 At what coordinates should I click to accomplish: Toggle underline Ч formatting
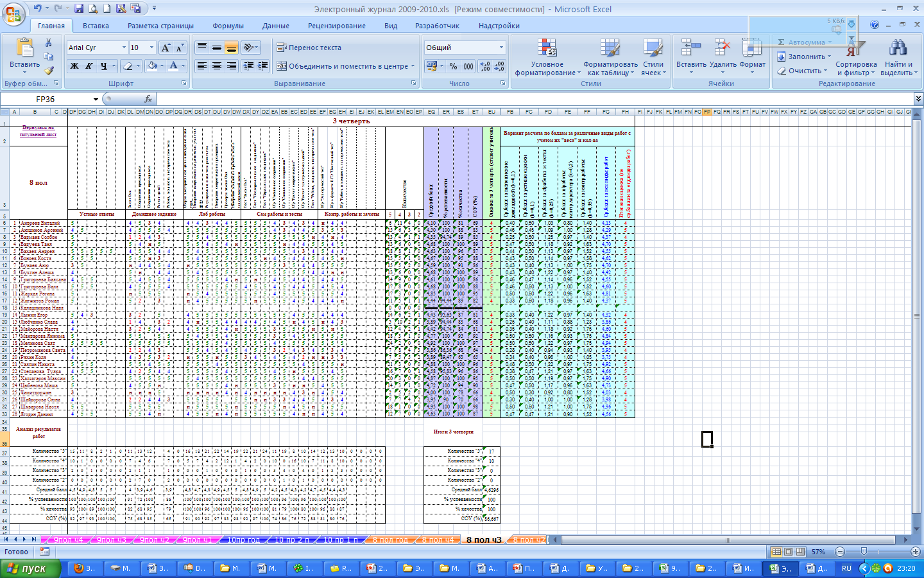103,66
